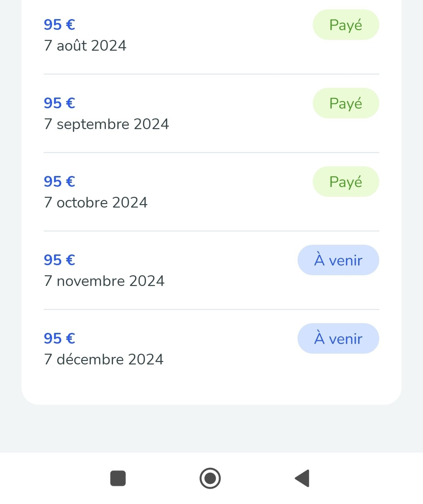
Task: Open the 7 septembre 2024 payment entry
Action: pyautogui.click(x=211, y=113)
